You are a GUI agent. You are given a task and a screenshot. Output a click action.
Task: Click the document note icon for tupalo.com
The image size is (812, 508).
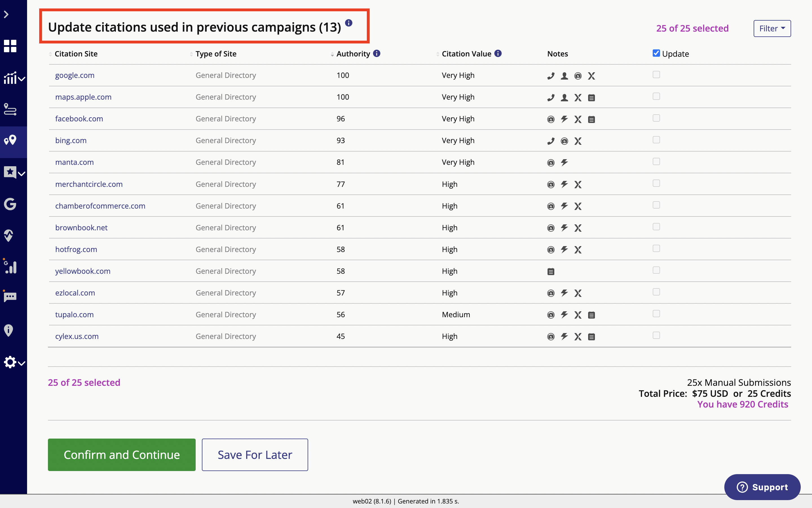click(x=592, y=315)
